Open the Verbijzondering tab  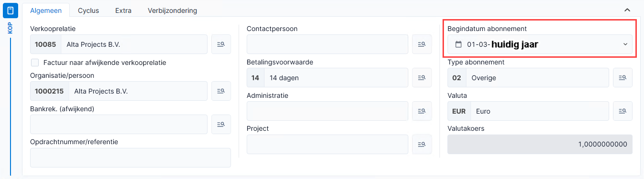pyautogui.click(x=172, y=10)
